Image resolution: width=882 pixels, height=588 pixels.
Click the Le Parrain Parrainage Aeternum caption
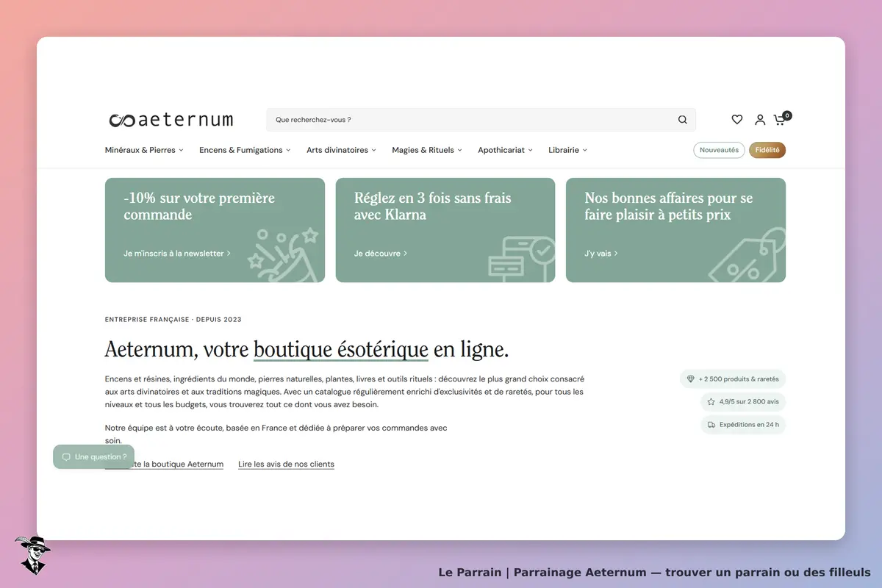tap(654, 573)
